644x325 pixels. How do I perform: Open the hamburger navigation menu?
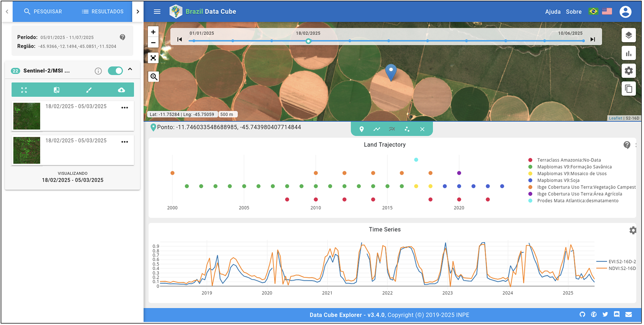point(157,12)
